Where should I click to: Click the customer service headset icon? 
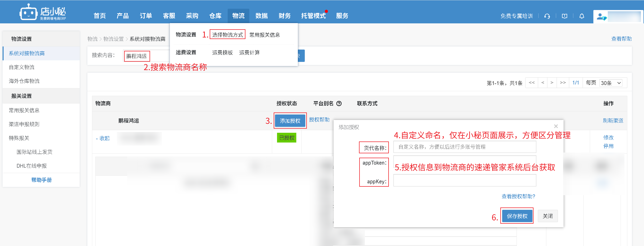pos(547,16)
